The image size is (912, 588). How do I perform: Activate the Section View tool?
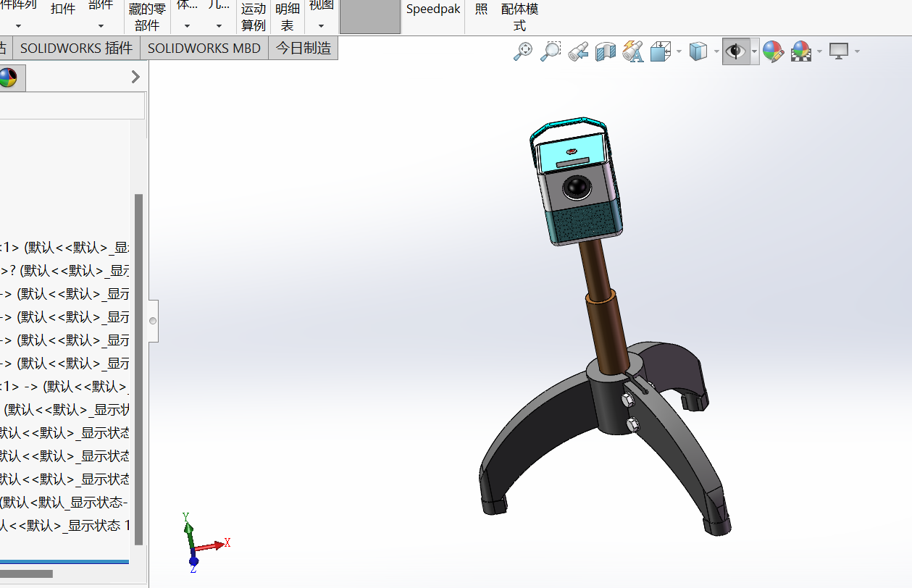(x=606, y=51)
